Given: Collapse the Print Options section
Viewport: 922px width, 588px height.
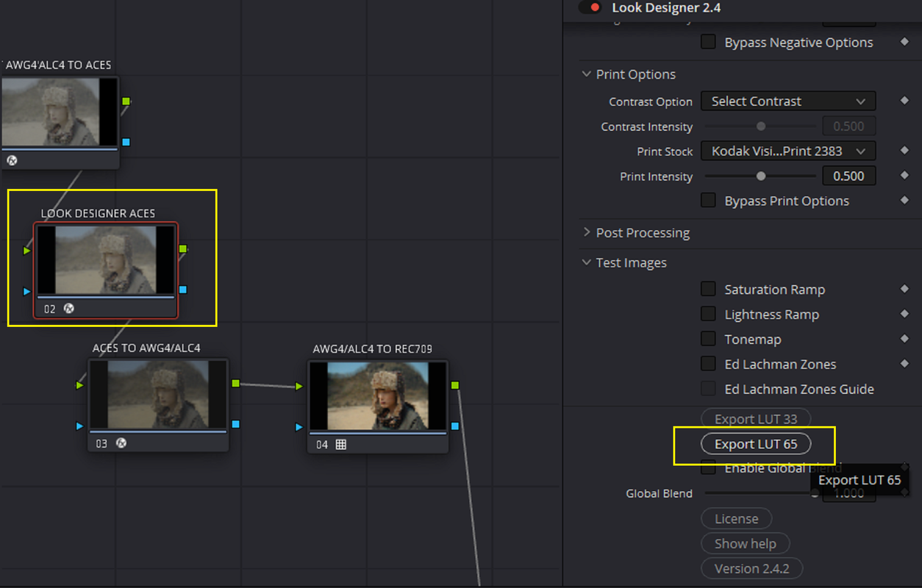Looking at the screenshot, I should [587, 74].
